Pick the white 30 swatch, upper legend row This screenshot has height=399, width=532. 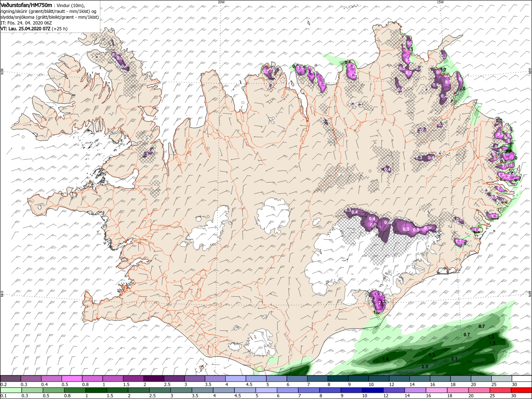point(521,379)
